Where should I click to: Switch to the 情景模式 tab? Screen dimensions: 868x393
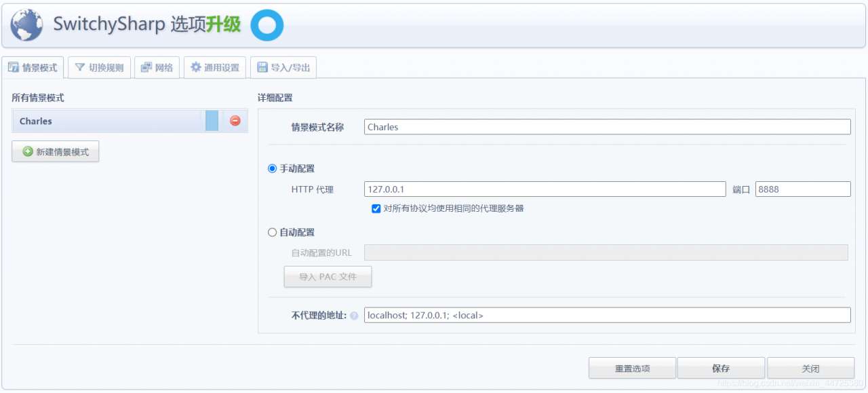(33, 67)
